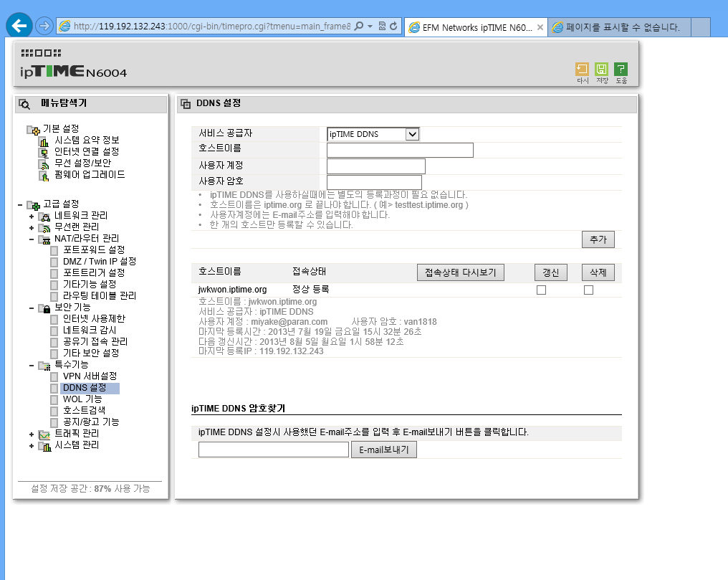This screenshot has width=728, height=580.
Task: Open VPN 서버설정 in the menu tree
Action: (x=90, y=376)
